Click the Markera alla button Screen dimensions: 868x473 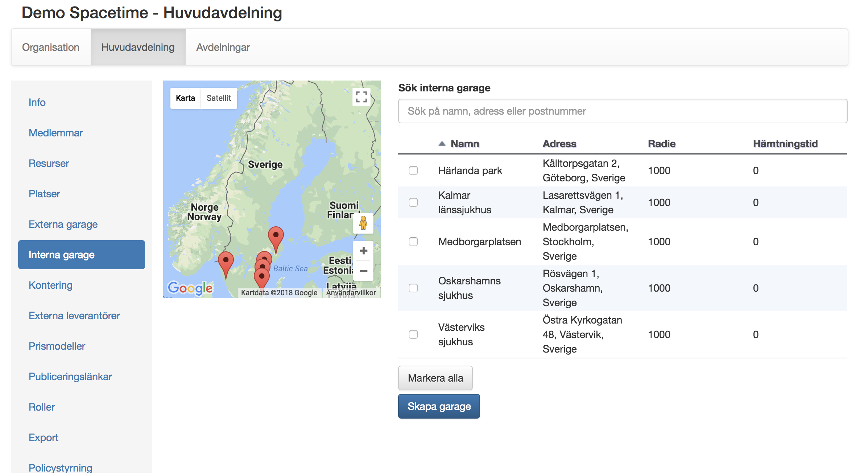pyautogui.click(x=435, y=378)
